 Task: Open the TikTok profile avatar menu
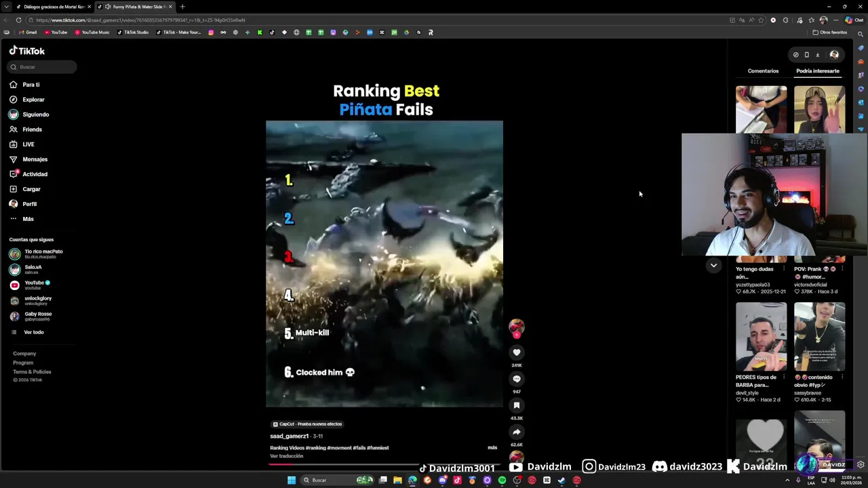coord(834,55)
